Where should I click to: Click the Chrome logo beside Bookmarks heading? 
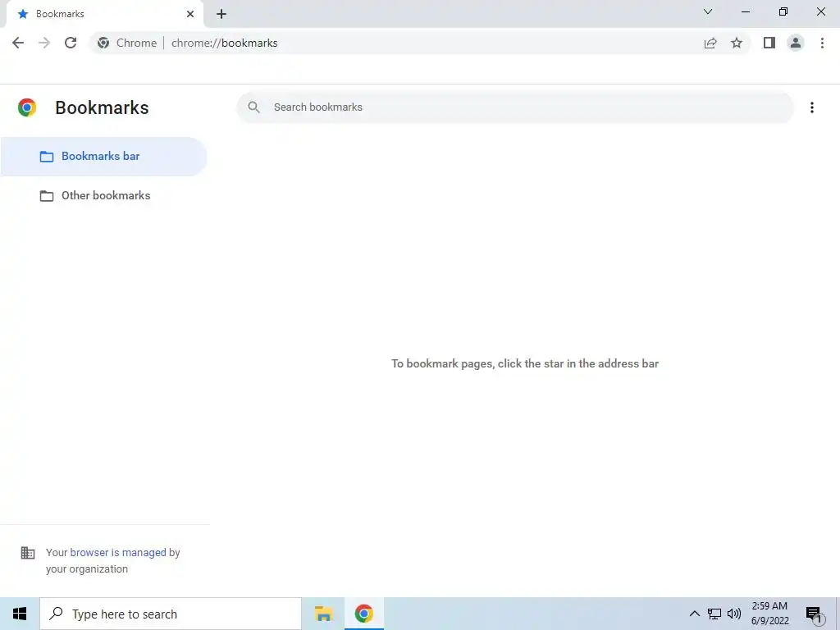(27, 107)
